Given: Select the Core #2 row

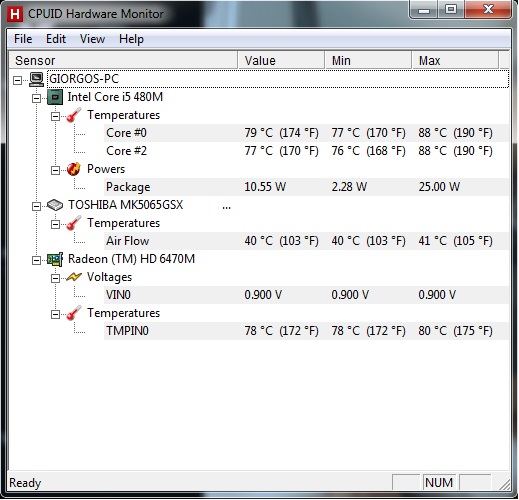Looking at the screenshot, I should coord(306,151).
